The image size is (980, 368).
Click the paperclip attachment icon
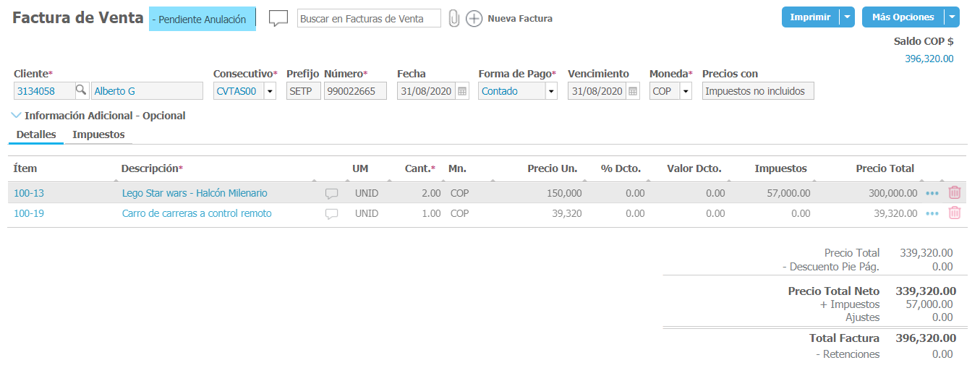(x=454, y=19)
